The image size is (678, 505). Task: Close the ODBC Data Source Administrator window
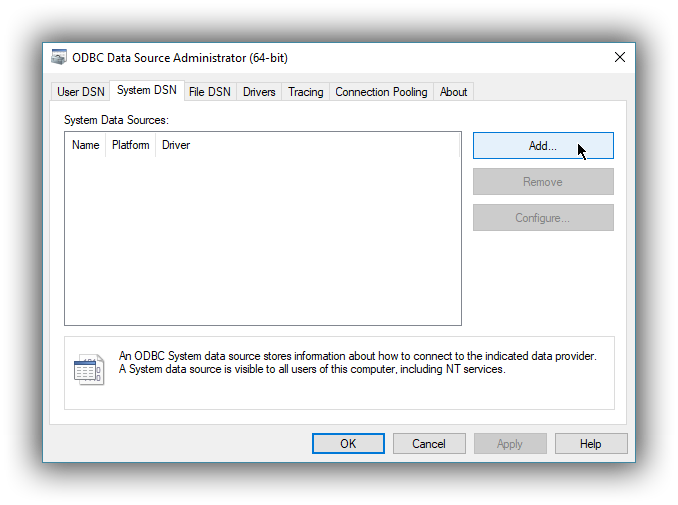[x=620, y=58]
